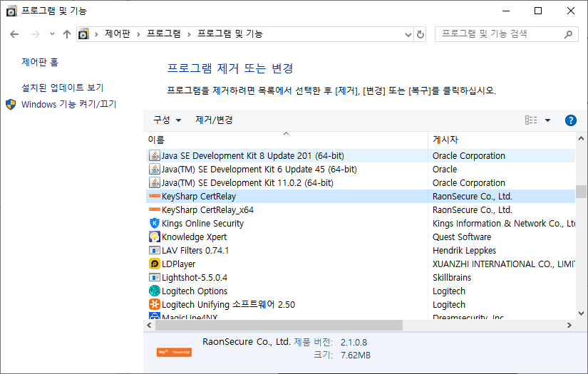Click the Java SE Development Kit 8 icon
The image size is (588, 374).
point(154,155)
